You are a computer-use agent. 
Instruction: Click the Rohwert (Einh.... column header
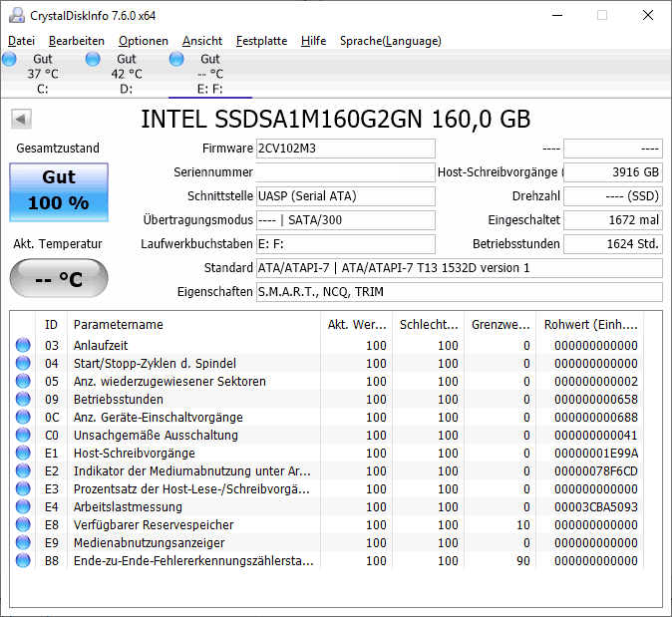pos(590,325)
